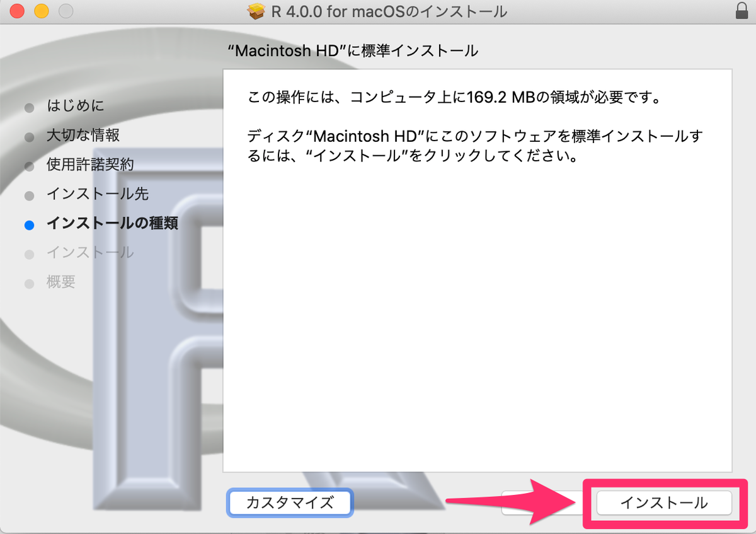Click the dimmed インストール step in sidebar

pyautogui.click(x=90, y=253)
